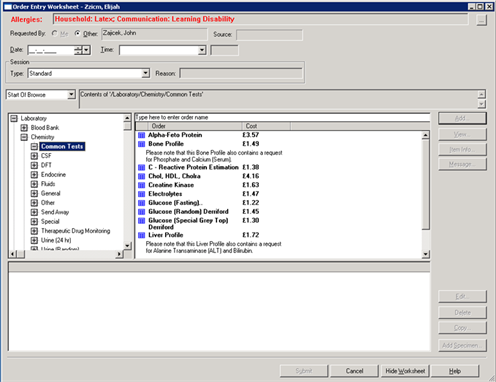Expand the Urine (24 hr) node
496x382 pixels.
[x=34, y=240]
